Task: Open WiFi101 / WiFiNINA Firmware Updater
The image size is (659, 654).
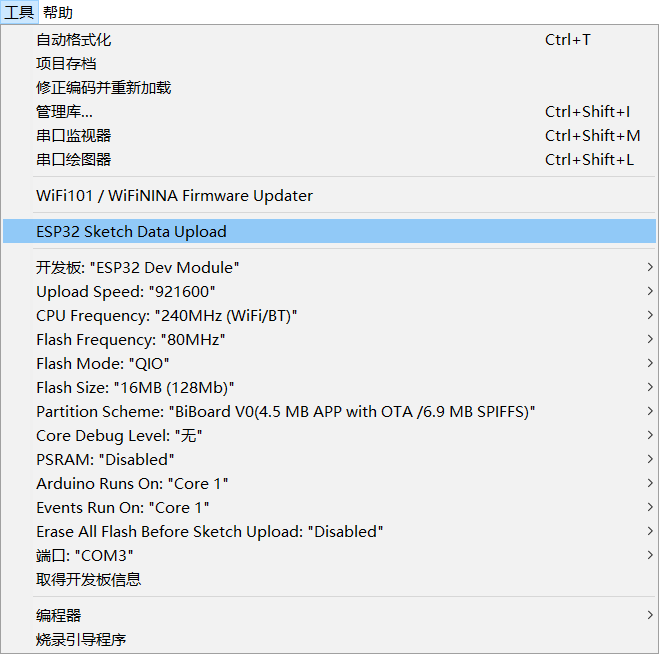Action: click(329, 196)
